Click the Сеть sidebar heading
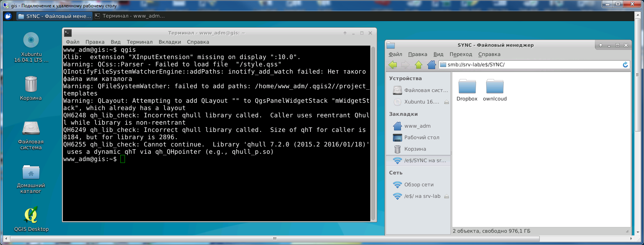The height and width of the screenshot is (245, 644). point(396,173)
